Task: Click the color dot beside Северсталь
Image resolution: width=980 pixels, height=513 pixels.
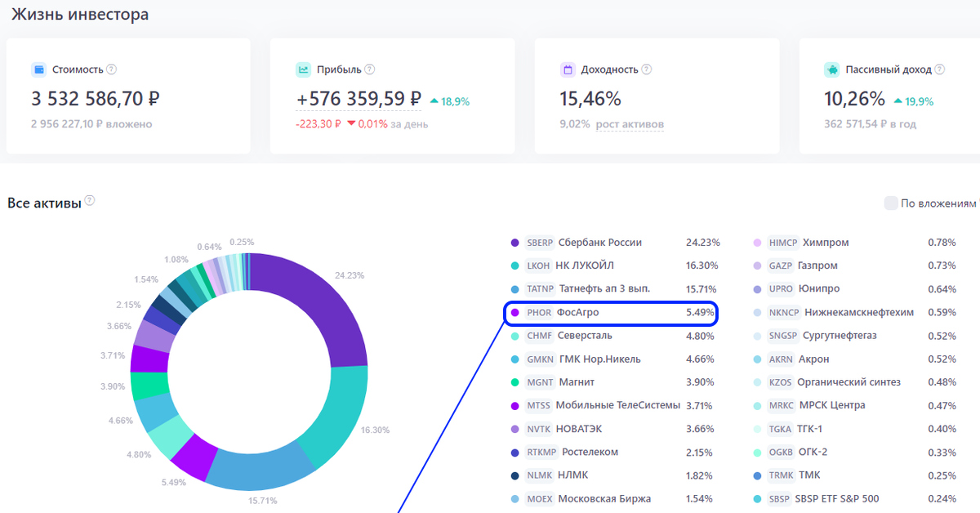Action: point(514,336)
